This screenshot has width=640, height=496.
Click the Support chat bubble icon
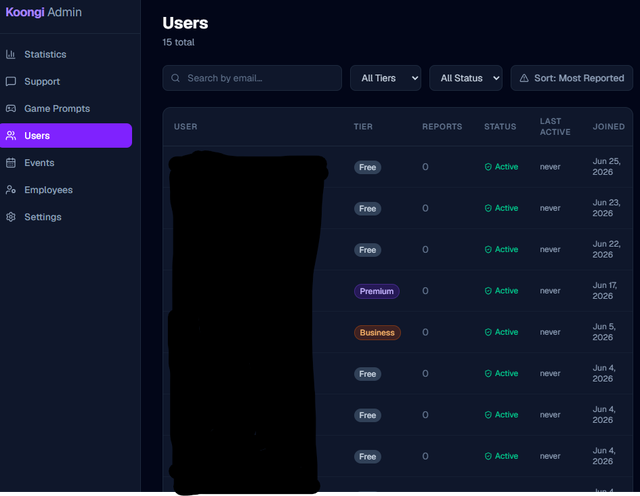11,81
